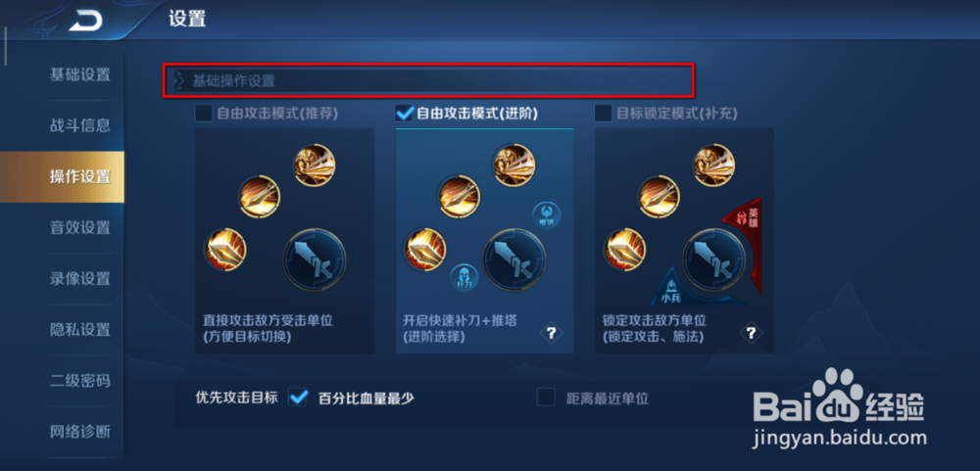Click the attack button in the 推荐 mode panel
The height and width of the screenshot is (471, 980).
(315, 259)
